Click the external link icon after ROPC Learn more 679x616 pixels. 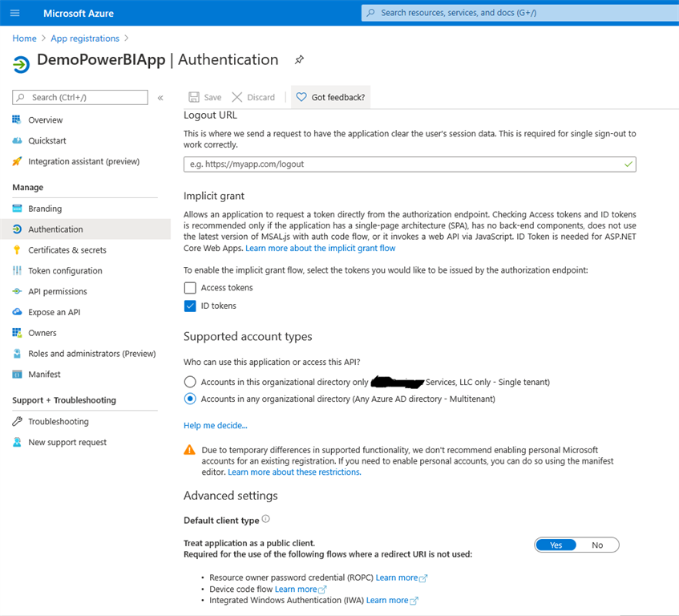(423, 578)
